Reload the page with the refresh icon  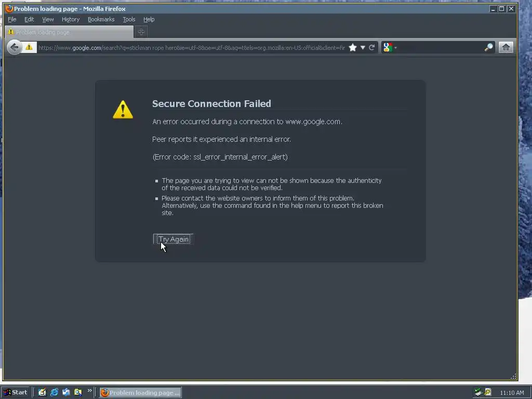pos(372,47)
